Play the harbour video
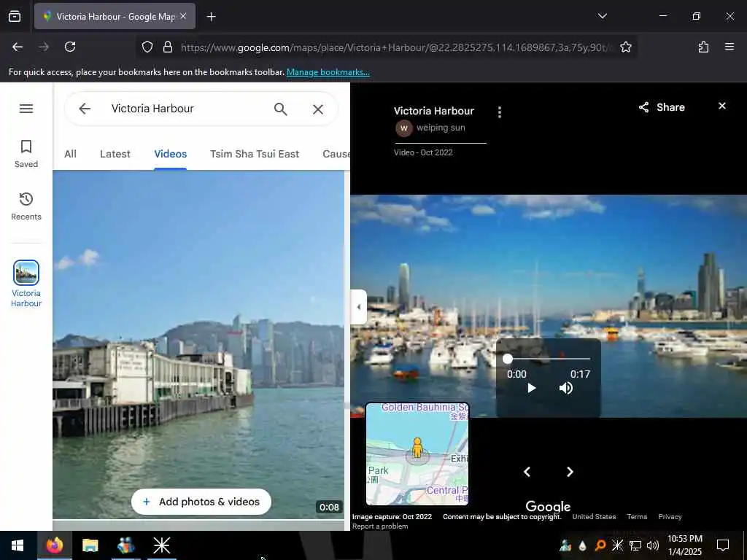The height and width of the screenshot is (560, 747). pos(531,388)
